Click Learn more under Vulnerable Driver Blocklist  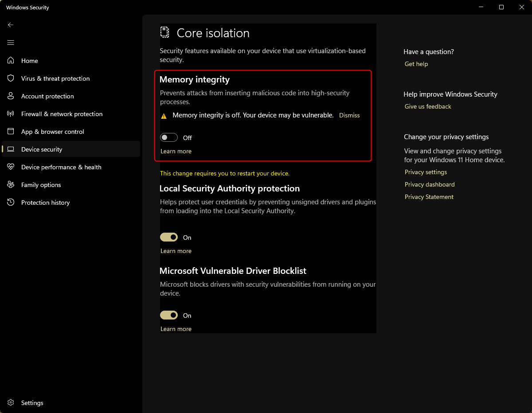176,329
